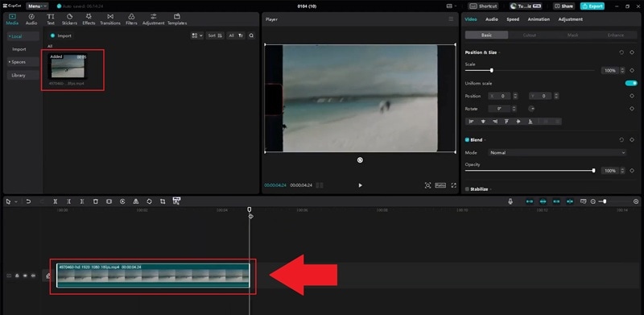Toggle the linkage icon in timeline toolbar
This screenshot has width=644, height=315.
pyautogui.click(x=556, y=201)
